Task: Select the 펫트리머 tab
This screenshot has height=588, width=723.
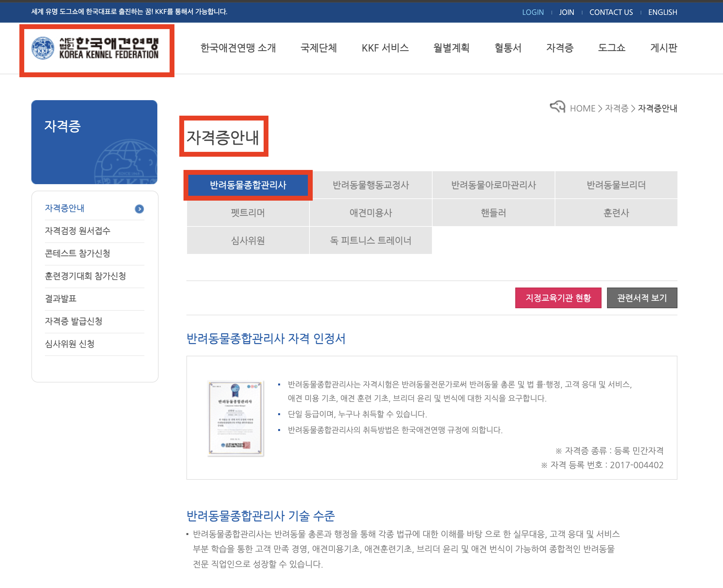Action: (248, 213)
